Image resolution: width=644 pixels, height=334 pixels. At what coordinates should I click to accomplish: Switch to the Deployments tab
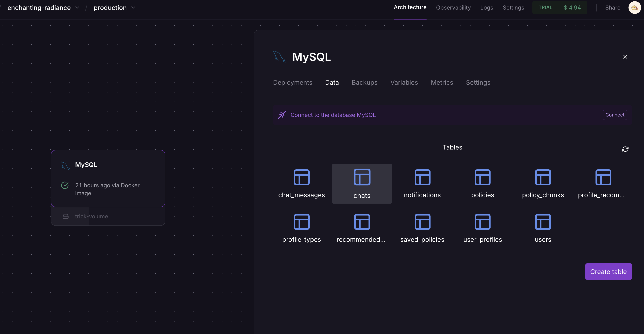[x=293, y=83]
